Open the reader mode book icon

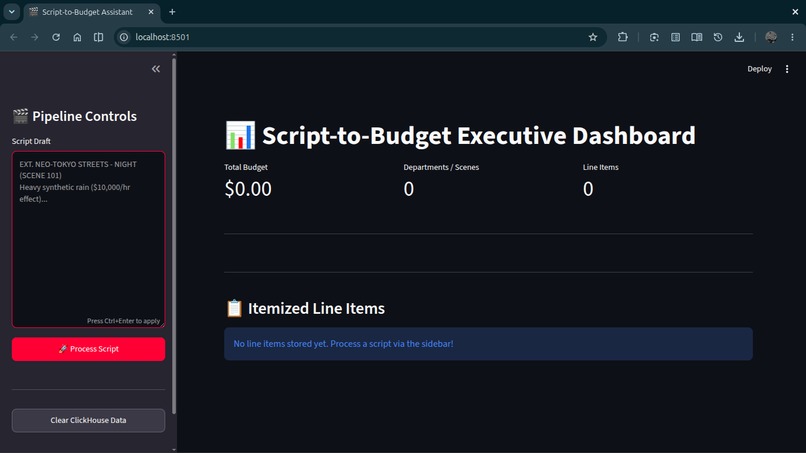click(697, 37)
